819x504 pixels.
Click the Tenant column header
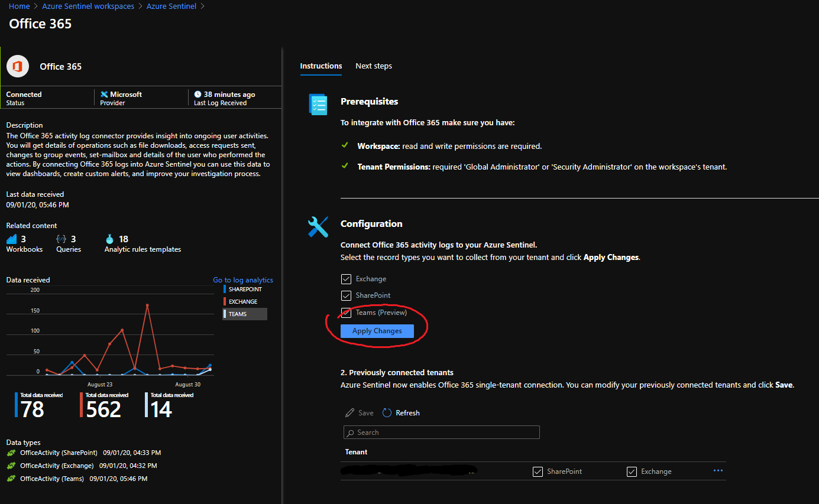(357, 452)
